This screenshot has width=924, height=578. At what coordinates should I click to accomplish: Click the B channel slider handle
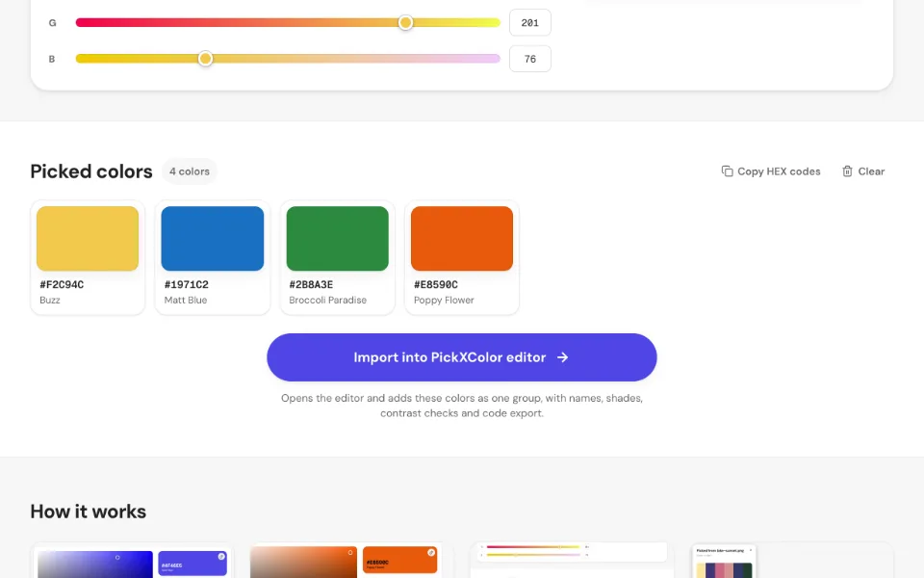tap(205, 59)
